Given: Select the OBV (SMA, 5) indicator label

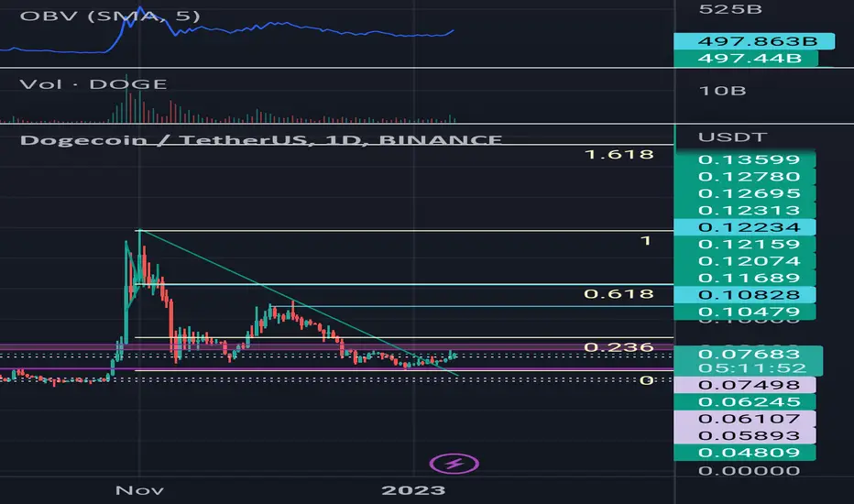Looking at the screenshot, I should [110, 16].
